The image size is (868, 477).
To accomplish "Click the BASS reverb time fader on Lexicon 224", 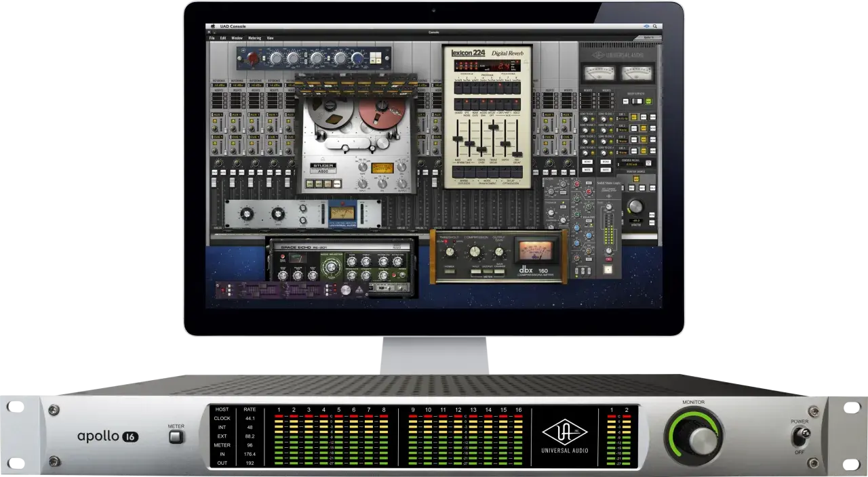I will [458, 138].
